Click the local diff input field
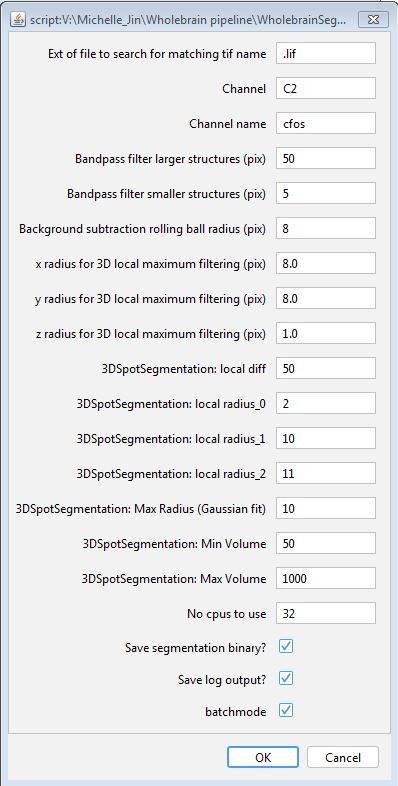 (326, 368)
